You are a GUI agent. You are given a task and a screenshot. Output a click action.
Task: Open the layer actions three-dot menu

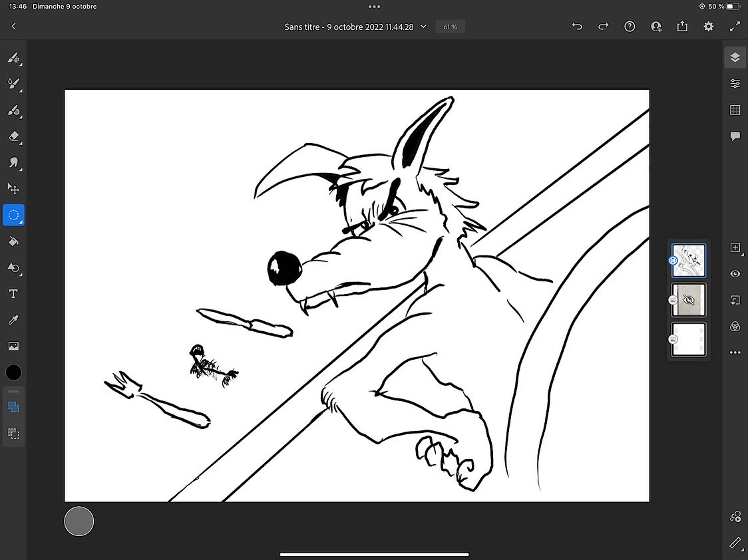coord(735,352)
